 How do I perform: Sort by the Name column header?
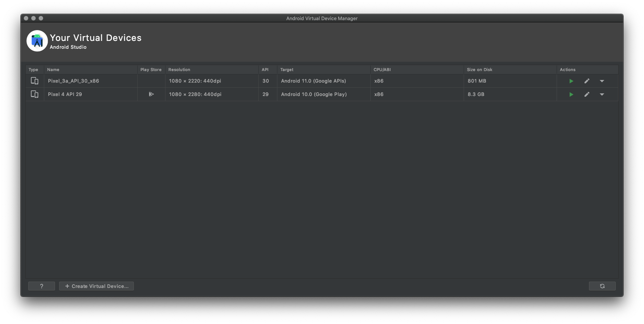[x=91, y=70]
